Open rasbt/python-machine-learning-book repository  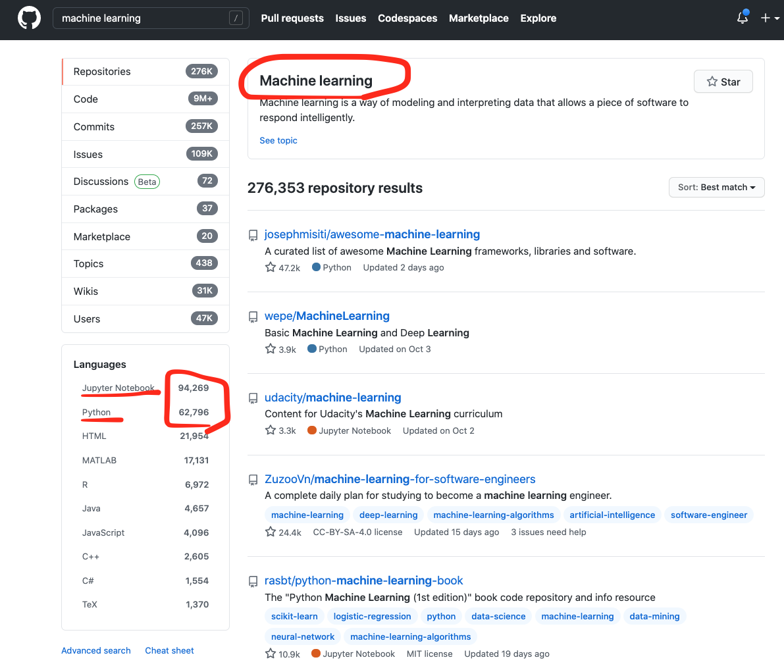(363, 581)
